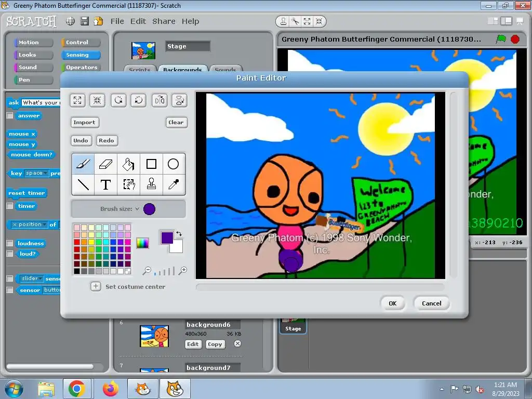Zoom in the paint canvas
Screen dimensions: 532x399
[x=183, y=270]
